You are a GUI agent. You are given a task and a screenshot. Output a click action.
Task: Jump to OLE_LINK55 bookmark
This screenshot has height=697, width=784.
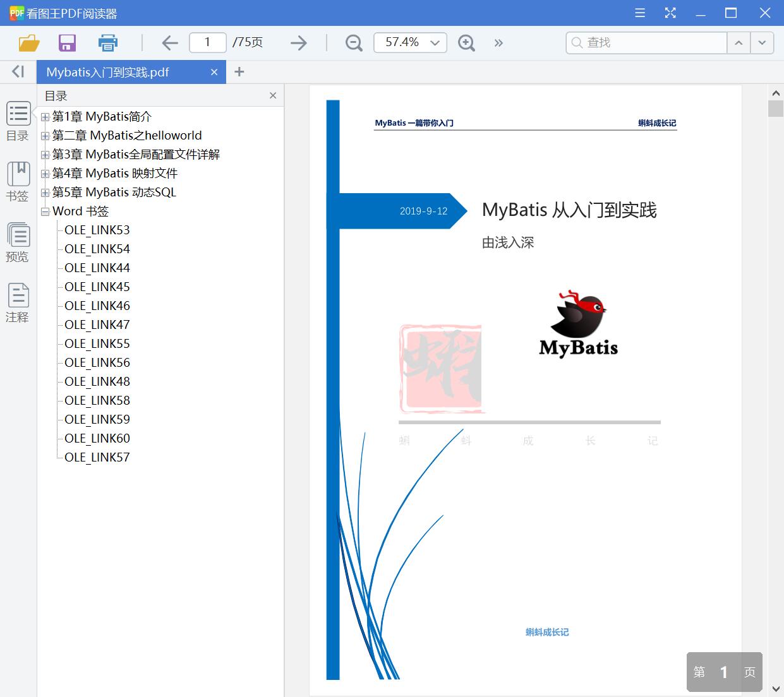[x=97, y=344]
